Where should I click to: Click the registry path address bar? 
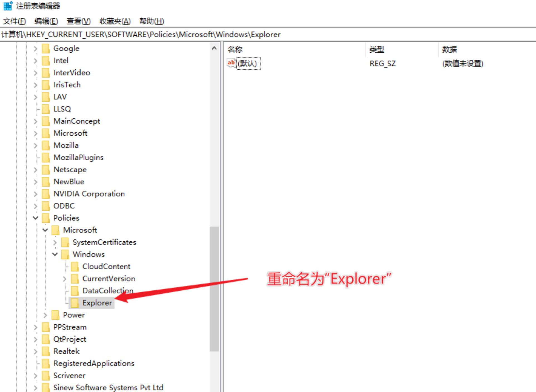pyautogui.click(x=268, y=35)
